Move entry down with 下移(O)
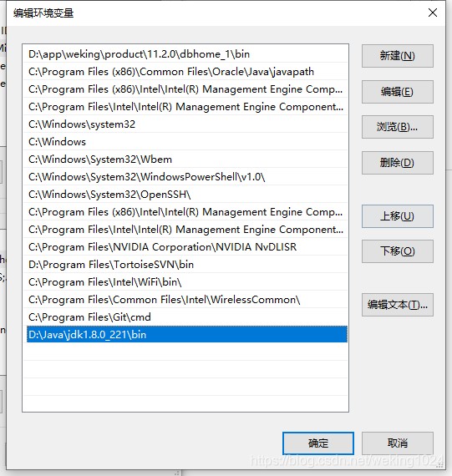Image resolution: width=452 pixels, height=476 pixels. click(398, 251)
